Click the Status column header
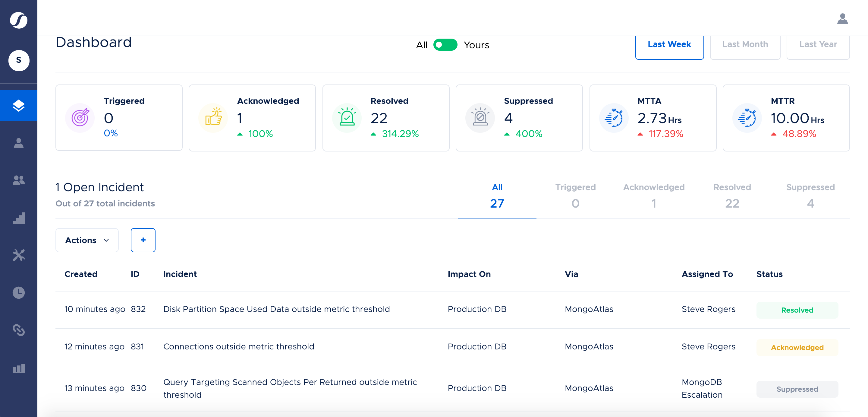The image size is (868, 417). (x=769, y=274)
